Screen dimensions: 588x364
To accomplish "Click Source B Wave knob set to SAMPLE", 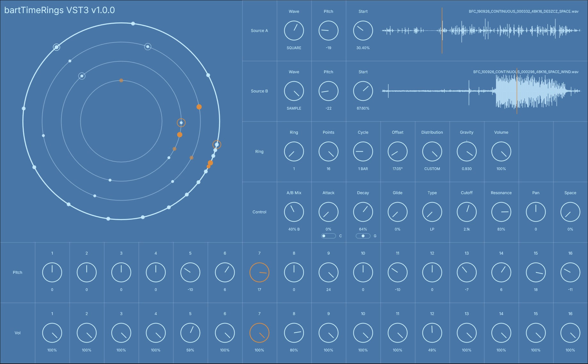I will pyautogui.click(x=294, y=91).
